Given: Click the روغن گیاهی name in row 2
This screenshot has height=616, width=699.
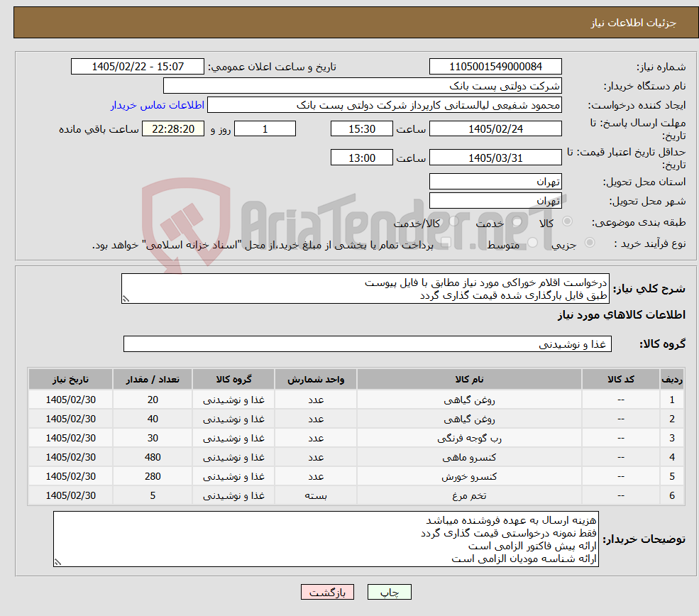Looking at the screenshot, I should [469, 419].
